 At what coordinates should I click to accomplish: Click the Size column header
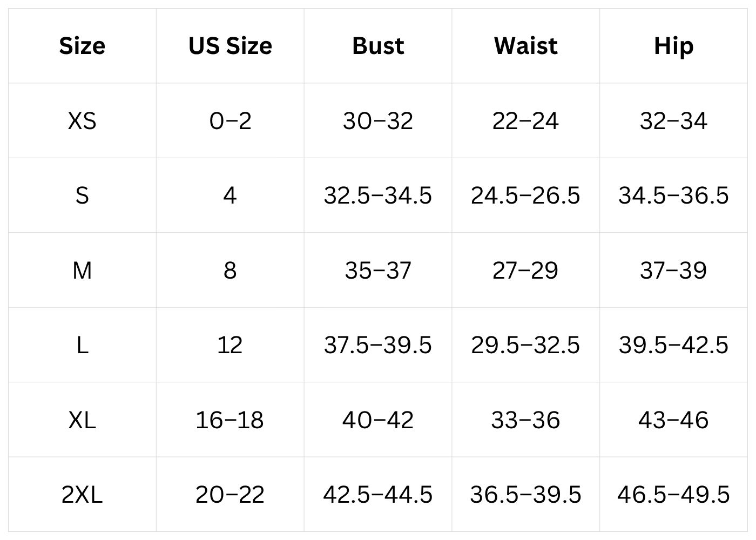click(82, 46)
